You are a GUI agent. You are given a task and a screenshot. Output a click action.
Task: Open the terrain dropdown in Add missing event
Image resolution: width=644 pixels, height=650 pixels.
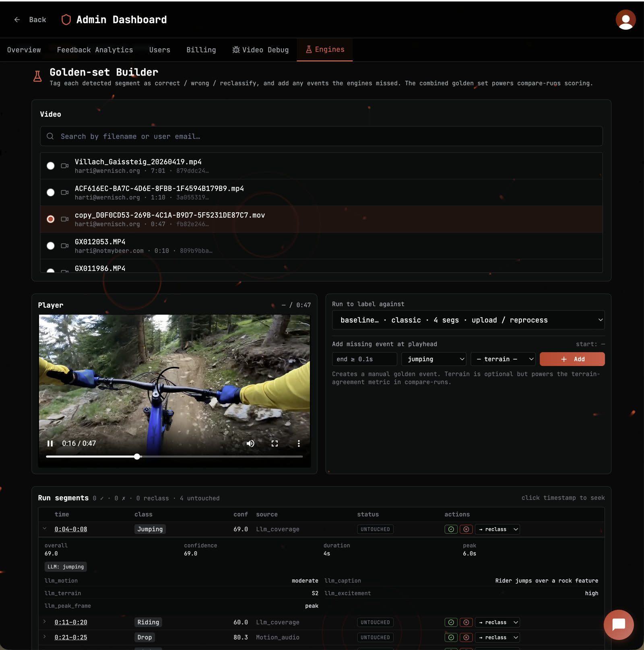click(x=503, y=359)
